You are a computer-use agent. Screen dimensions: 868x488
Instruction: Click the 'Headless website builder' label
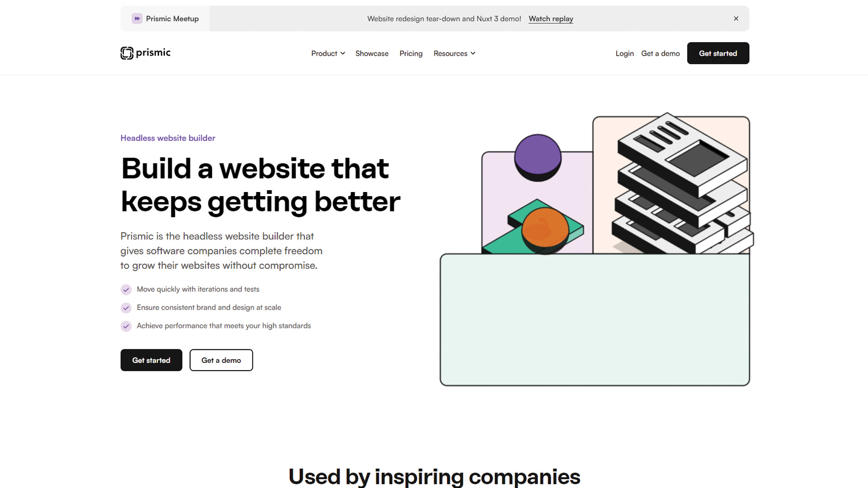pos(168,138)
